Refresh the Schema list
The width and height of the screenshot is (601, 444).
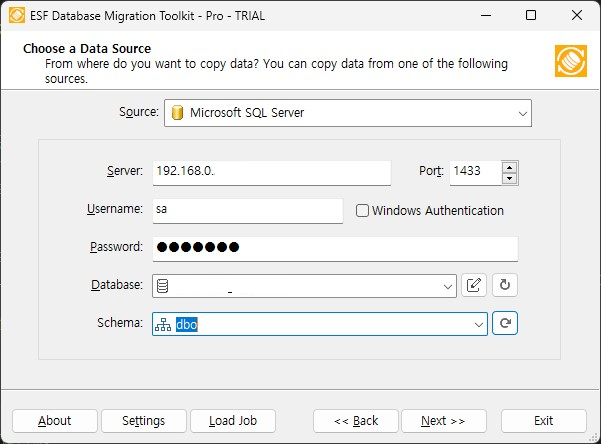click(x=505, y=323)
